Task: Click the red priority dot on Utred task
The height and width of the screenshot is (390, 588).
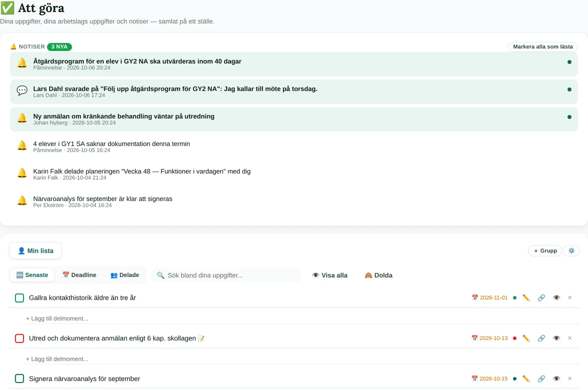Action: 515,338
